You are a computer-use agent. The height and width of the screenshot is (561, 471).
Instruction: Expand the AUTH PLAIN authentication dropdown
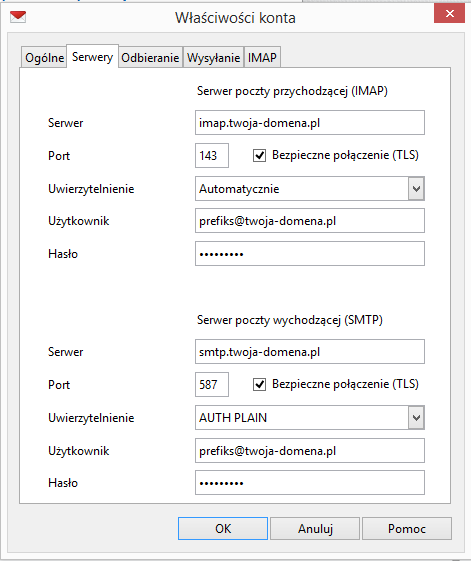click(416, 418)
